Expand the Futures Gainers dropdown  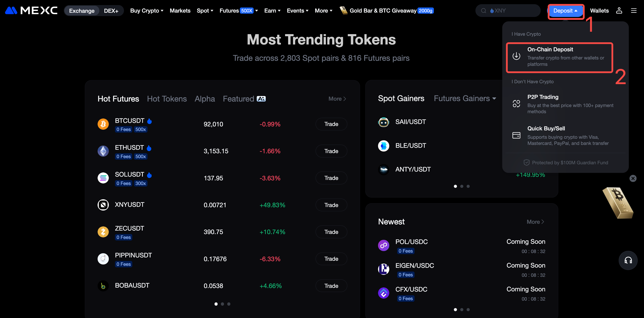click(465, 98)
